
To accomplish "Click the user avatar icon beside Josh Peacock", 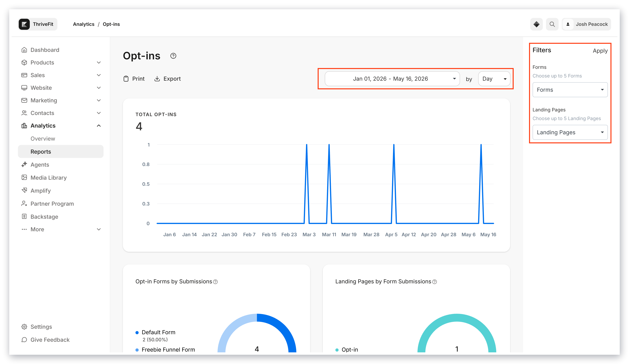I will point(568,24).
